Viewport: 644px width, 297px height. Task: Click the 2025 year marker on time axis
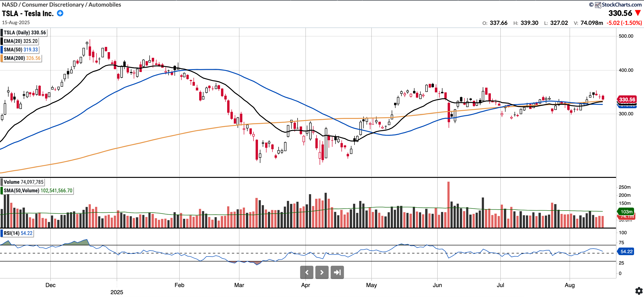pyautogui.click(x=117, y=292)
